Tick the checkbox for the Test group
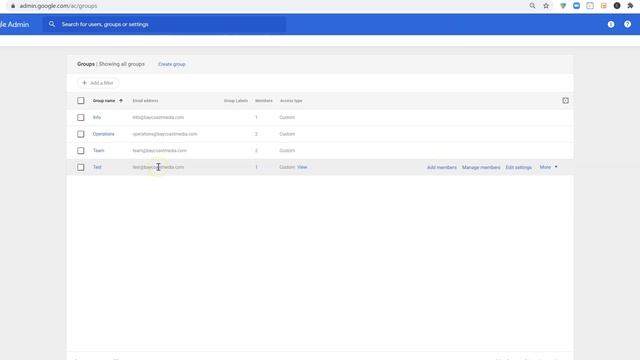 [x=81, y=167]
